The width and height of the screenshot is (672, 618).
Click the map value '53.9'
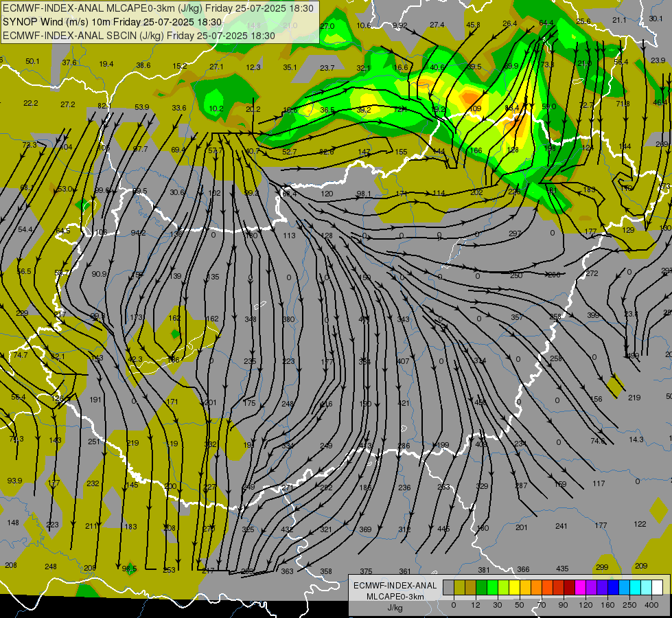tap(142, 107)
